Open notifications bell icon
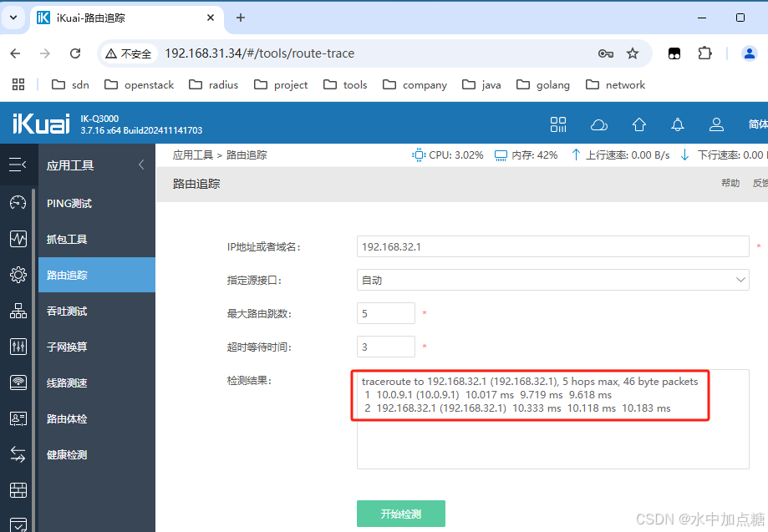This screenshot has width=768, height=532. point(678,124)
